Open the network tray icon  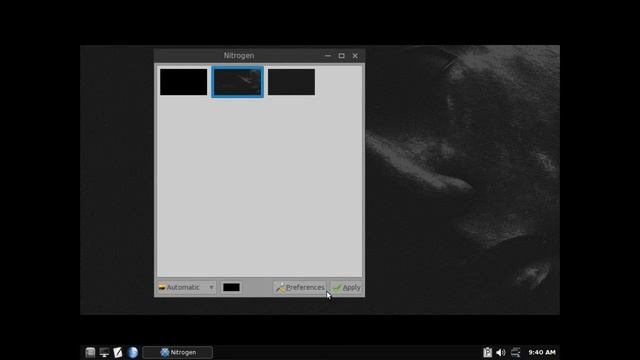click(516, 352)
